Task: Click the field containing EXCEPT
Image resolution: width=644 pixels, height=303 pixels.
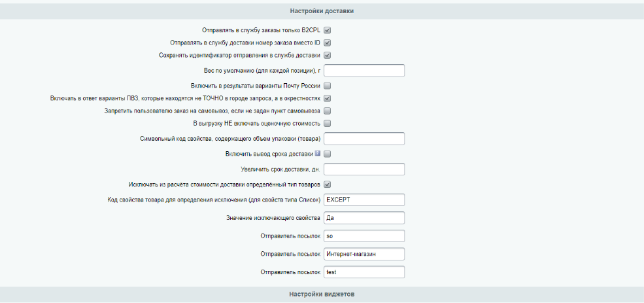Action: tap(364, 200)
